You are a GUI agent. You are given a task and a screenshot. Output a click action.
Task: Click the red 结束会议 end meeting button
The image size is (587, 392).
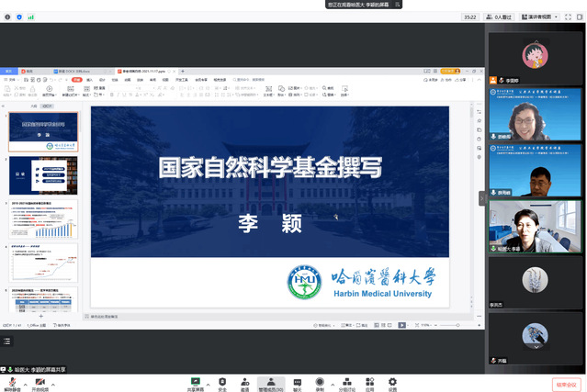(x=567, y=385)
